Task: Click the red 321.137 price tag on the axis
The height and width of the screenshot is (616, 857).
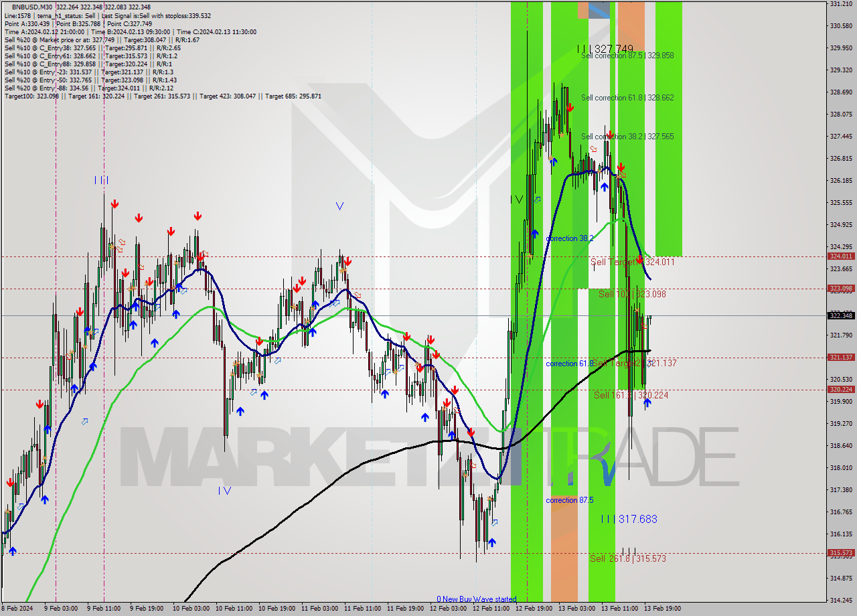Action: point(841,358)
